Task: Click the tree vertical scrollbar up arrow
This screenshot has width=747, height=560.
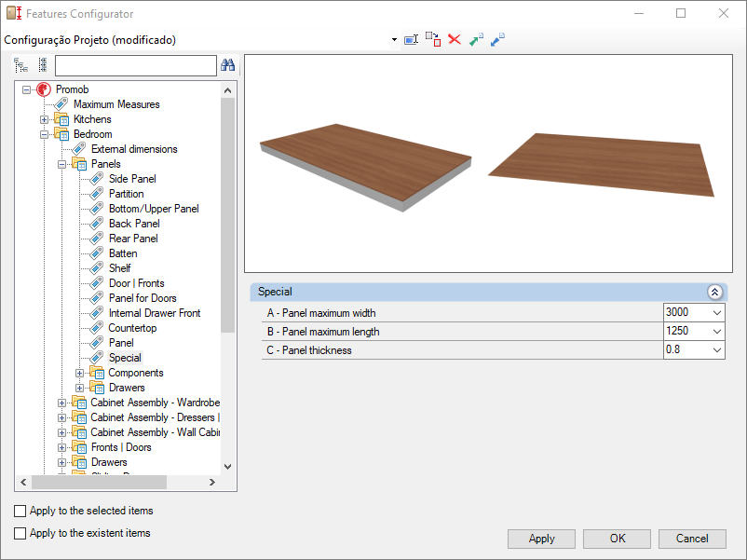Action: (227, 90)
